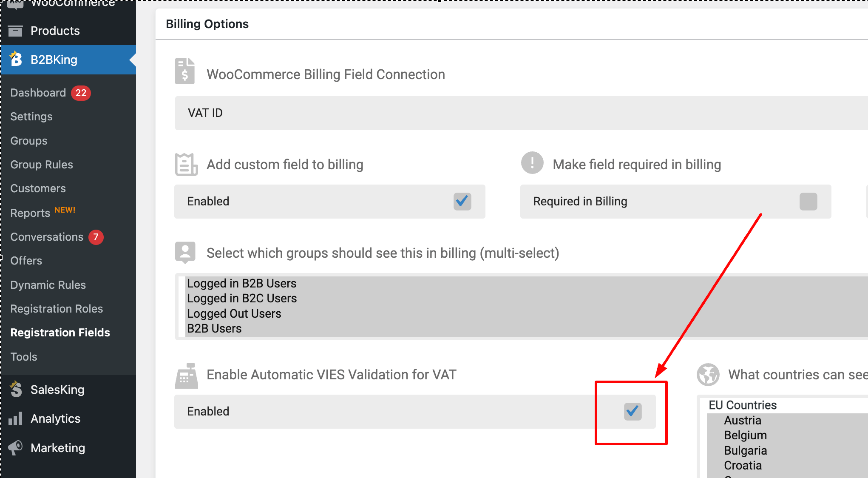Click the Marketing megaphone icon
This screenshot has width=868, height=478.
pos(15,447)
